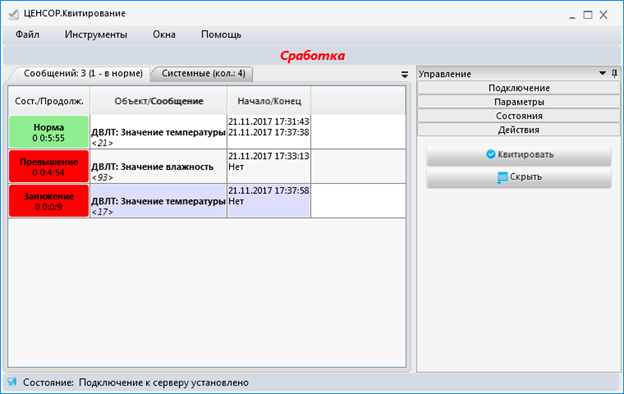Image resolution: width=624 pixels, height=394 pixels.
Task: Open the Файл menu
Action: pyautogui.click(x=27, y=35)
